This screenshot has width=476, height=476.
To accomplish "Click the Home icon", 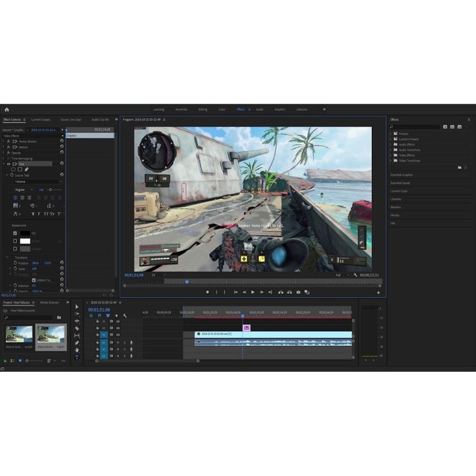I will 7,109.
